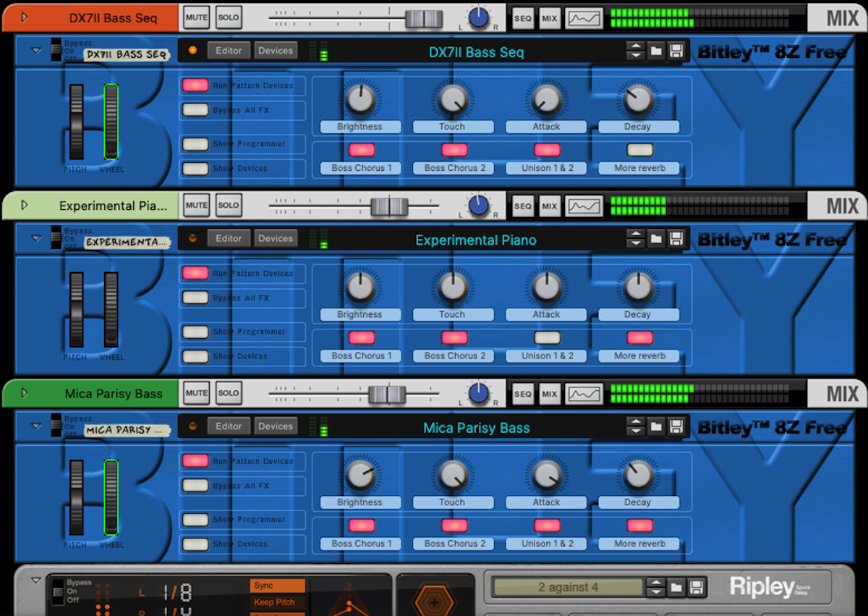Image resolution: width=868 pixels, height=616 pixels.
Task: Step through patches on DX7II Bass Seq
Action: pyautogui.click(x=635, y=51)
